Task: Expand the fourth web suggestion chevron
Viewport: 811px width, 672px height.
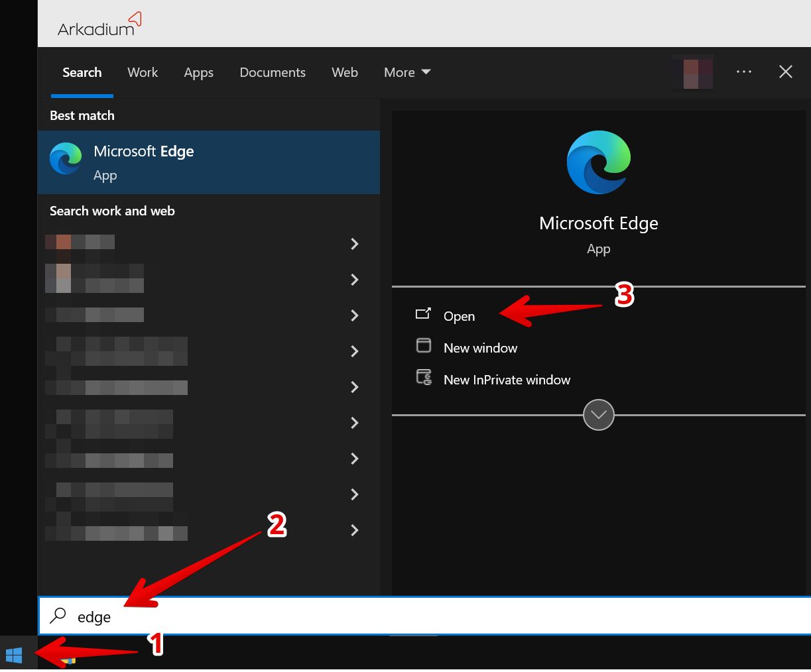Action: [x=355, y=351]
